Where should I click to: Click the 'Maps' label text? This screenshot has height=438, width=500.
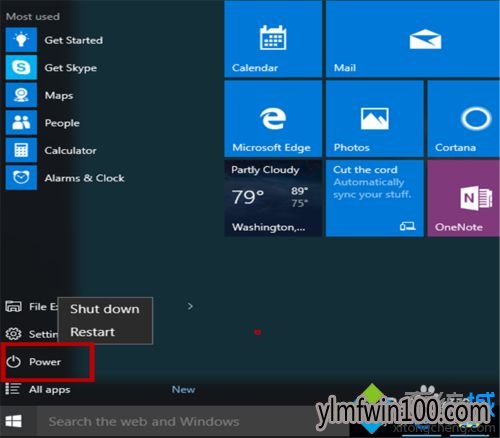[x=59, y=96]
